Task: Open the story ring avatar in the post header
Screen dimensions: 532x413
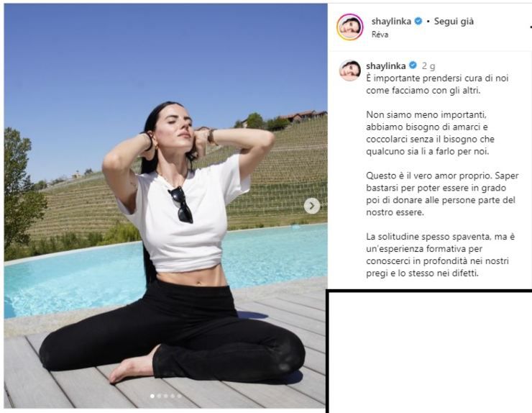Action: pyautogui.click(x=350, y=27)
